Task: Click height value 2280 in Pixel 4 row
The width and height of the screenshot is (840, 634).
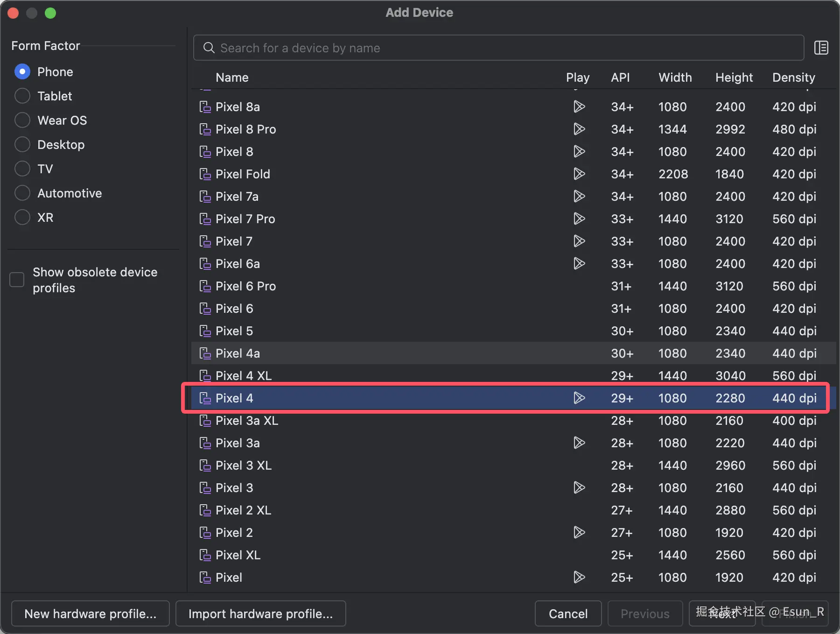Action: pyautogui.click(x=730, y=398)
